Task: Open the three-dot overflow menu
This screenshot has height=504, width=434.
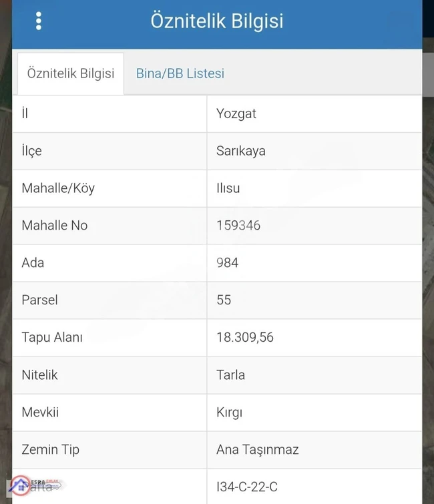Action: point(39,21)
